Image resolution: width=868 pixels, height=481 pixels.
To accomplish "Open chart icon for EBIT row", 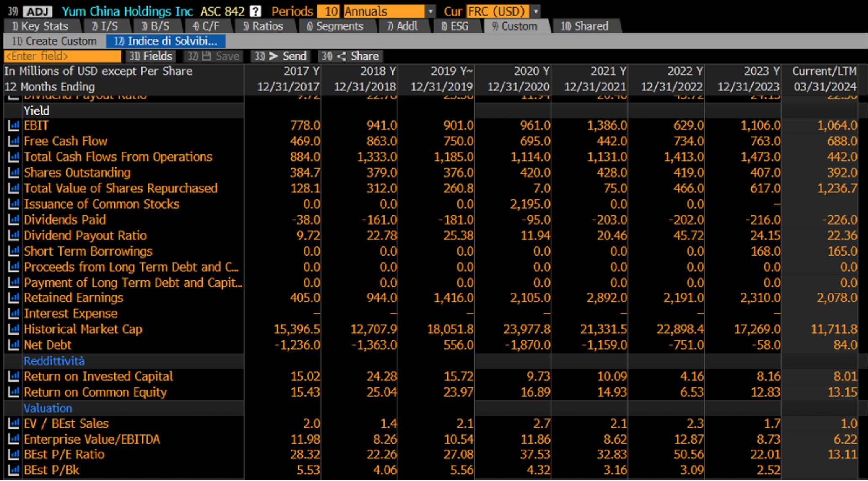I will (13, 125).
